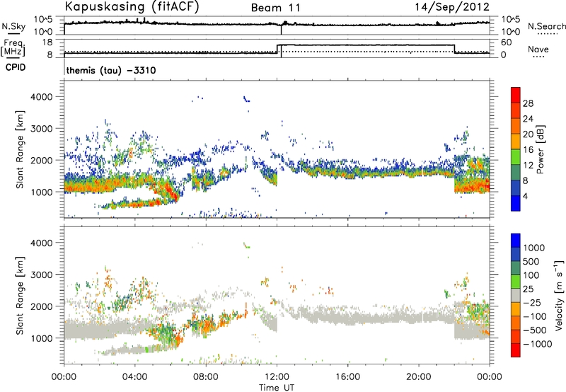Screen dimensions: 566x392
Task: Click the '28' tick on power scale
Action: (x=528, y=103)
